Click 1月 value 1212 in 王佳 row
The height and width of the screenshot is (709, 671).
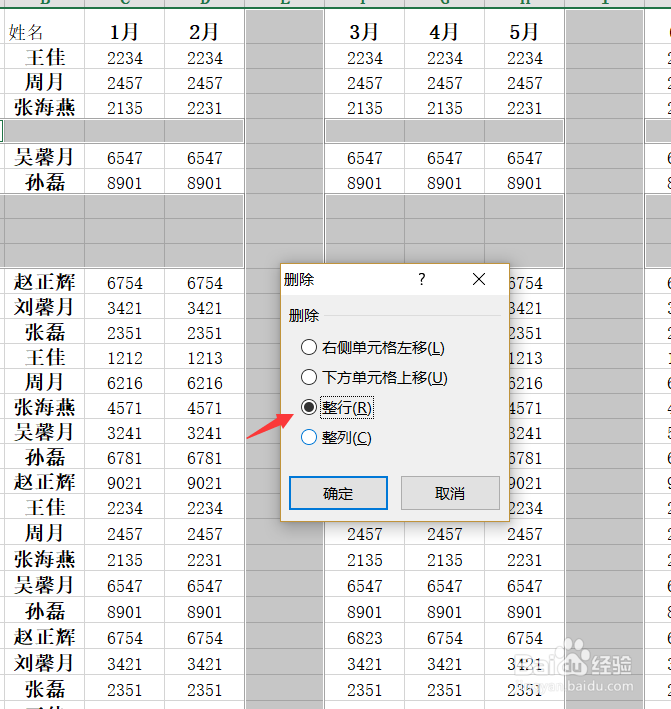124,357
